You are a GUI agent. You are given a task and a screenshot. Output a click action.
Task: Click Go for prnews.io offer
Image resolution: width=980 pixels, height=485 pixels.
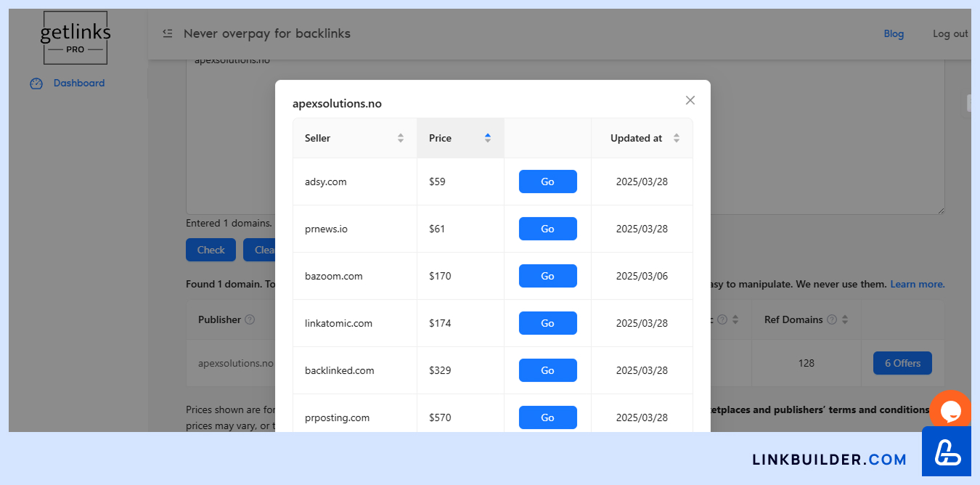547,229
